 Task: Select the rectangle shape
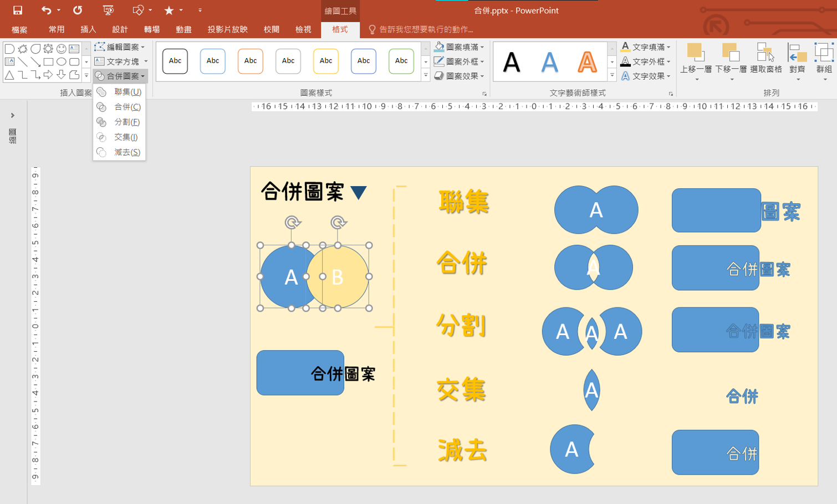48,61
